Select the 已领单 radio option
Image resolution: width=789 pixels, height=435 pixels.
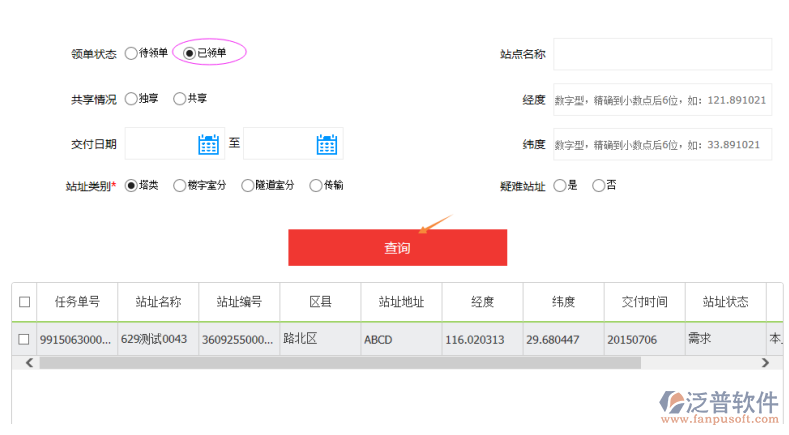[x=189, y=53]
